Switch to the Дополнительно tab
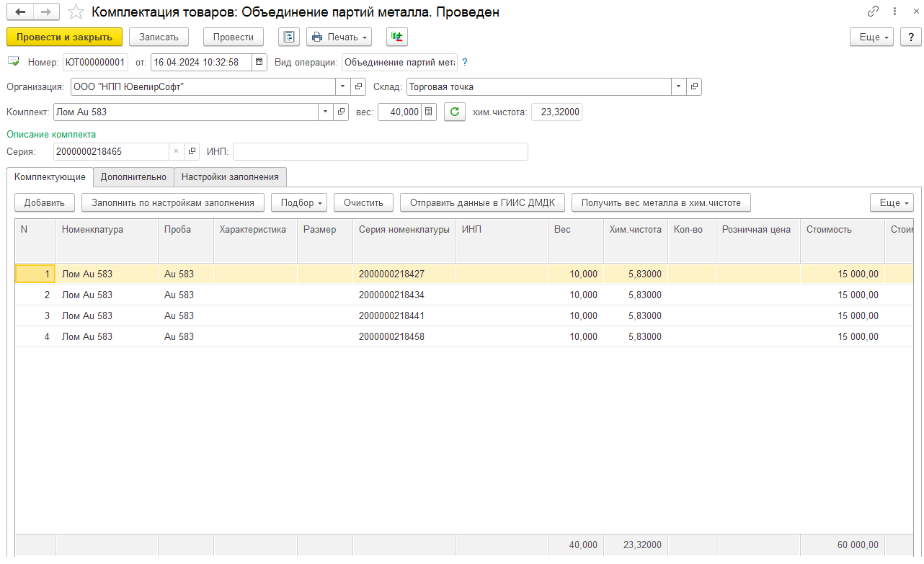Viewport: 924px width, 564px height. (x=133, y=176)
